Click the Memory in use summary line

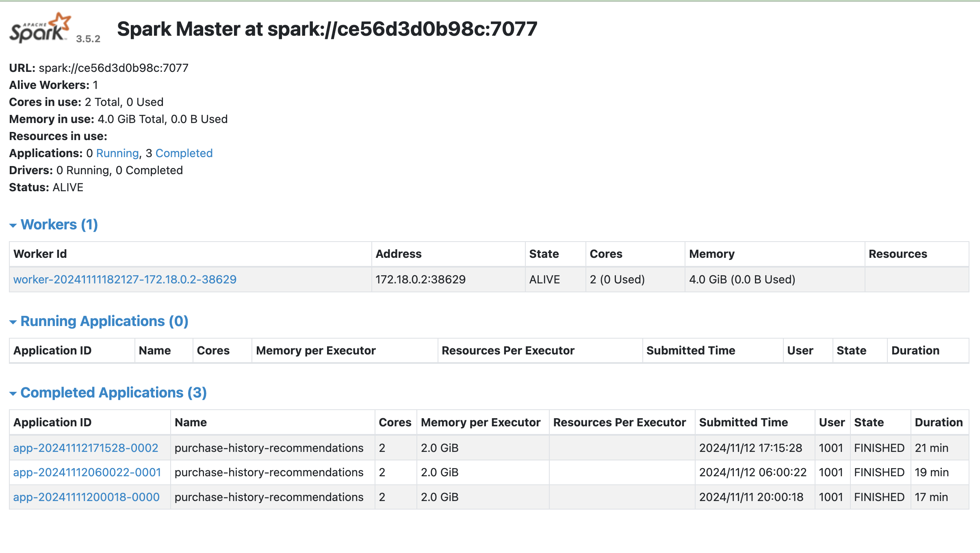click(x=118, y=119)
